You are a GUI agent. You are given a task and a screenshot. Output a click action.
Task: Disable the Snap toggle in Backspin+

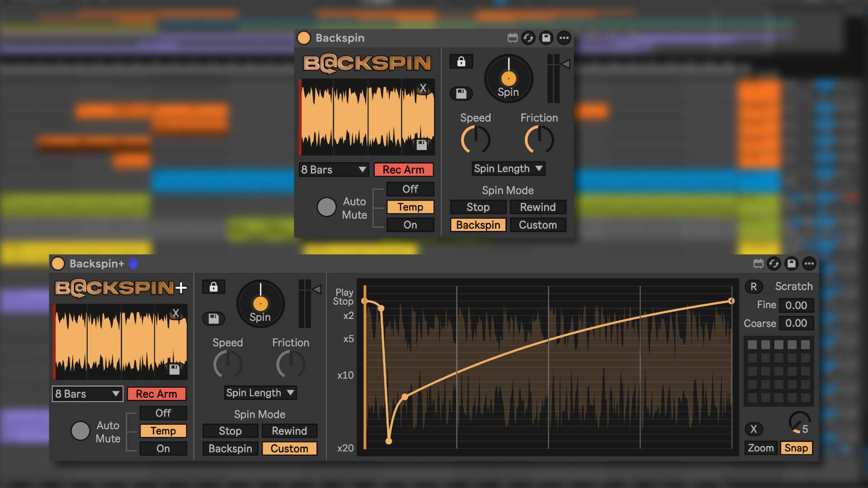click(x=796, y=448)
